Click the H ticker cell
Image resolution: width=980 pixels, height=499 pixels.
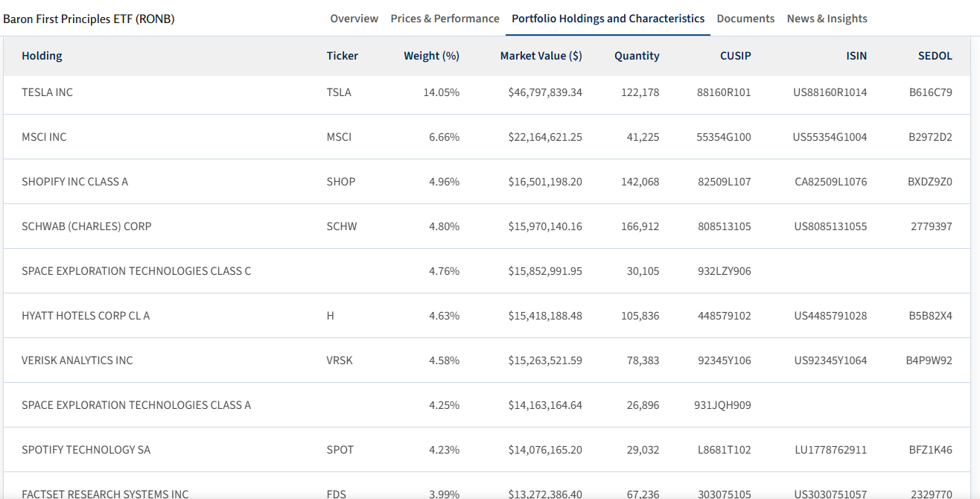tap(331, 316)
